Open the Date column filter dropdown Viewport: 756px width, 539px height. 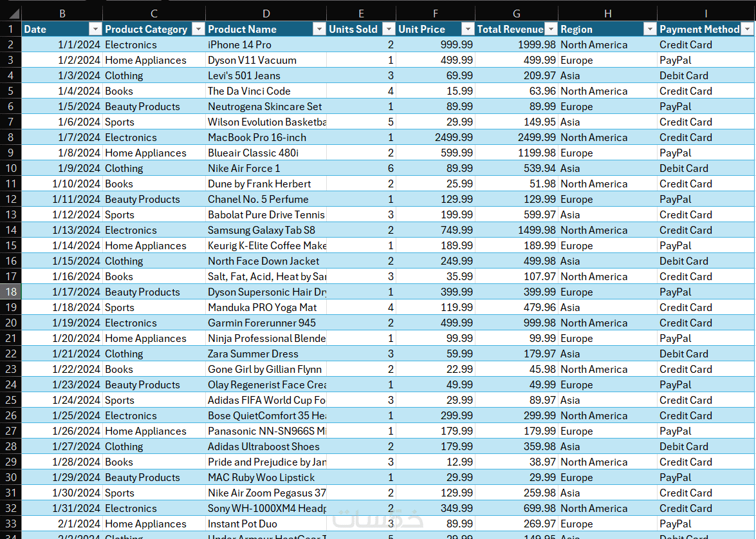[x=95, y=30]
